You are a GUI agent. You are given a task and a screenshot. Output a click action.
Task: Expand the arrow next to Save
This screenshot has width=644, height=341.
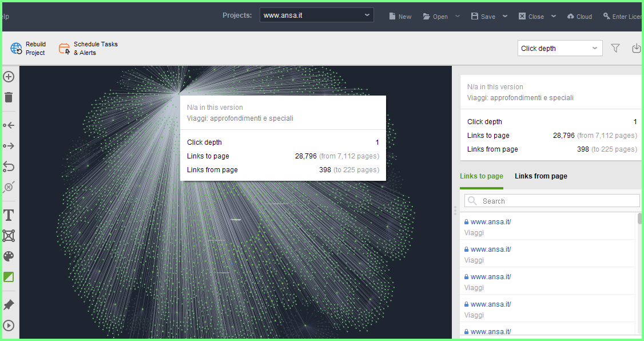[505, 17]
